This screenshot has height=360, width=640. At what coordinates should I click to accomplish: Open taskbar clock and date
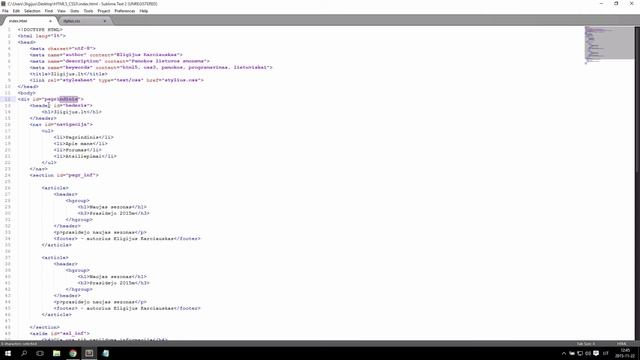(625, 353)
